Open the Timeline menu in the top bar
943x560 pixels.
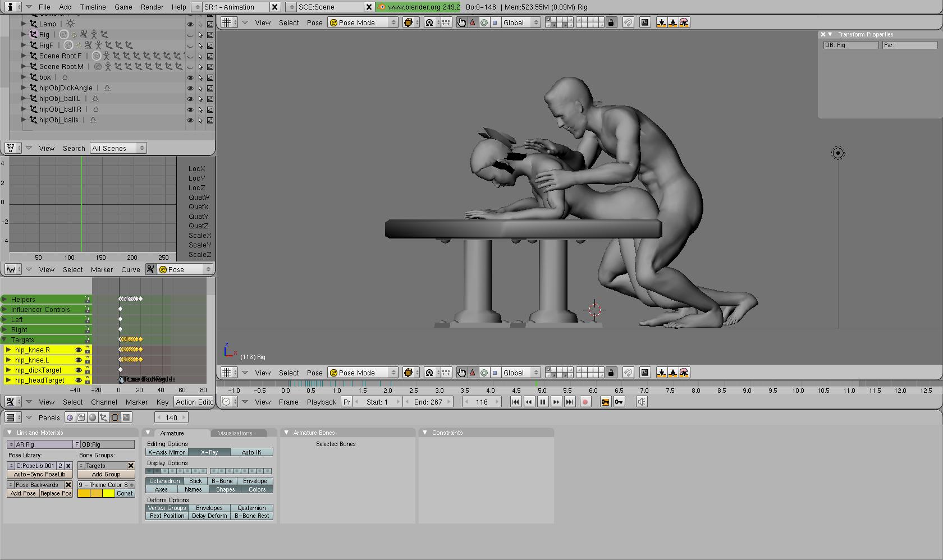93,7
